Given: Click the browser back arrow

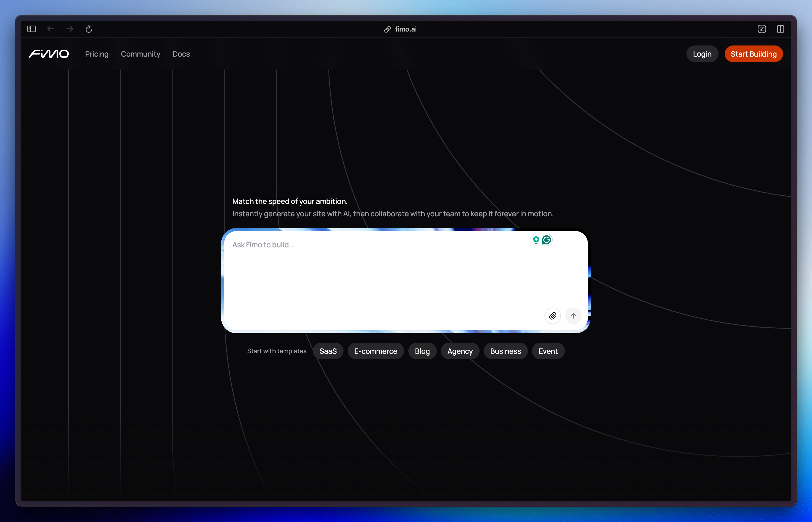Looking at the screenshot, I should tap(50, 29).
